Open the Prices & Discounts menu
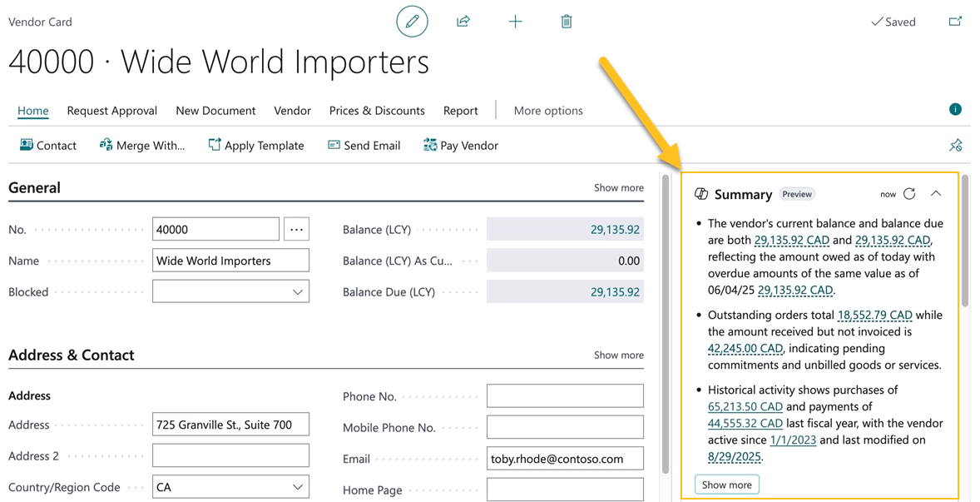The width and height of the screenshot is (980, 502). [x=376, y=110]
